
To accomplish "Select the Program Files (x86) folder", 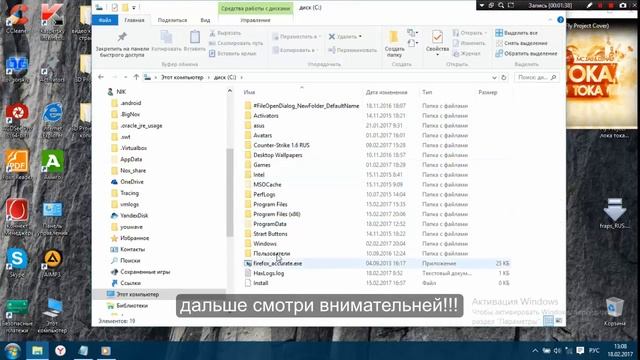I will (277, 214).
